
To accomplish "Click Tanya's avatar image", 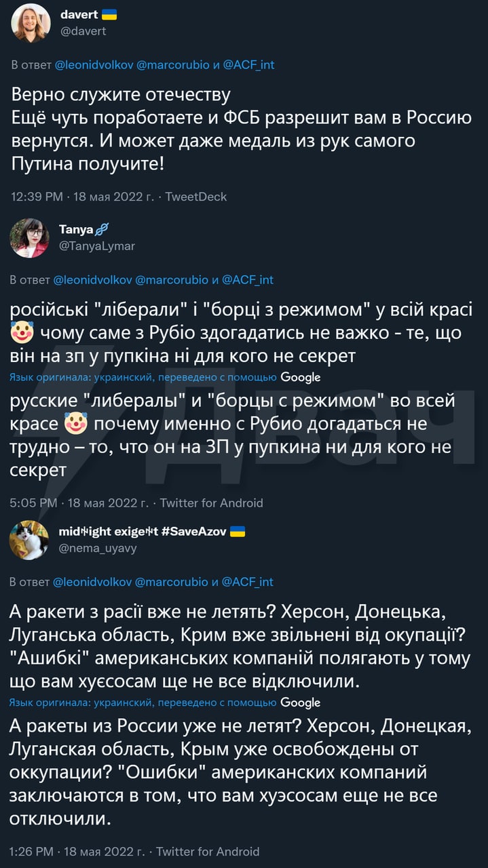I will pos(29,238).
